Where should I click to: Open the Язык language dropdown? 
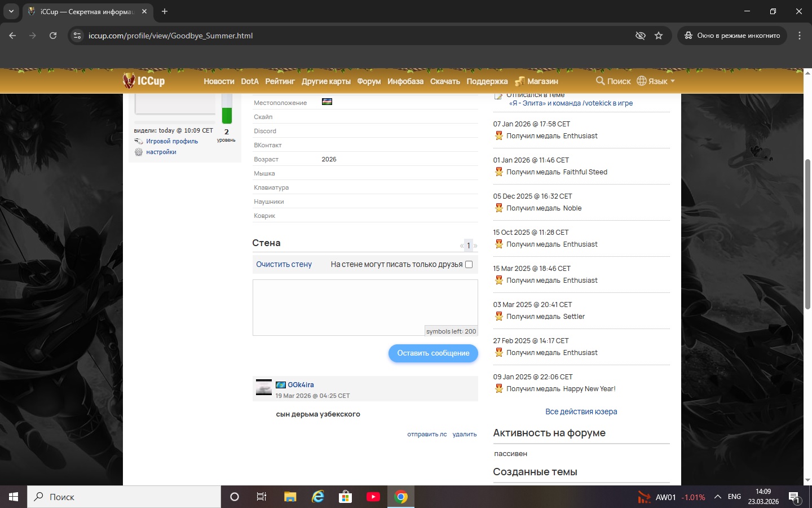click(656, 81)
